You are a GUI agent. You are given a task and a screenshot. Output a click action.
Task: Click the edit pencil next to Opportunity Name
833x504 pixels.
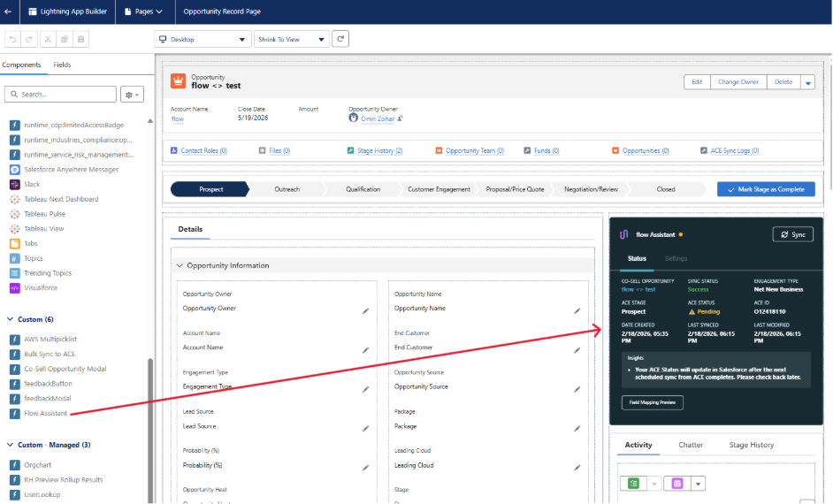pyautogui.click(x=577, y=310)
